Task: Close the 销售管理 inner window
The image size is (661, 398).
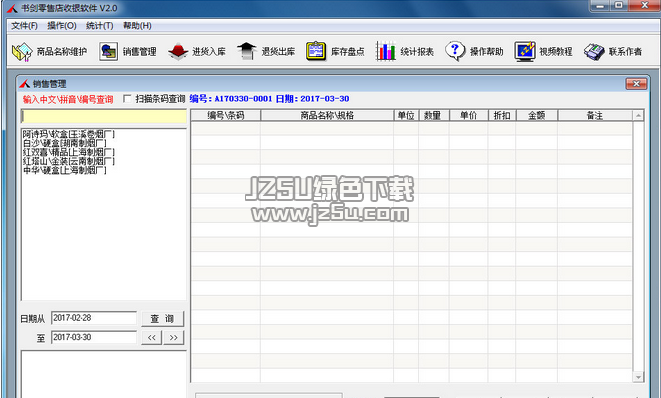Action: pos(636,83)
